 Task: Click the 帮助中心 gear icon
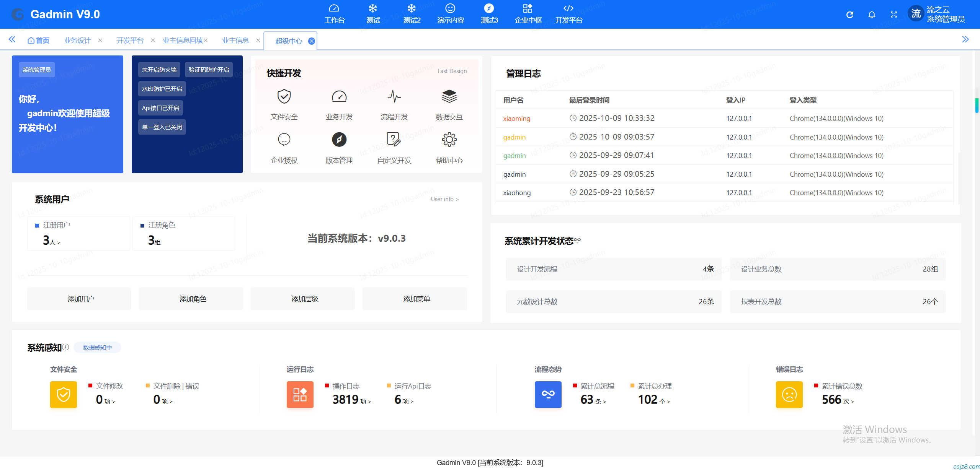point(449,140)
